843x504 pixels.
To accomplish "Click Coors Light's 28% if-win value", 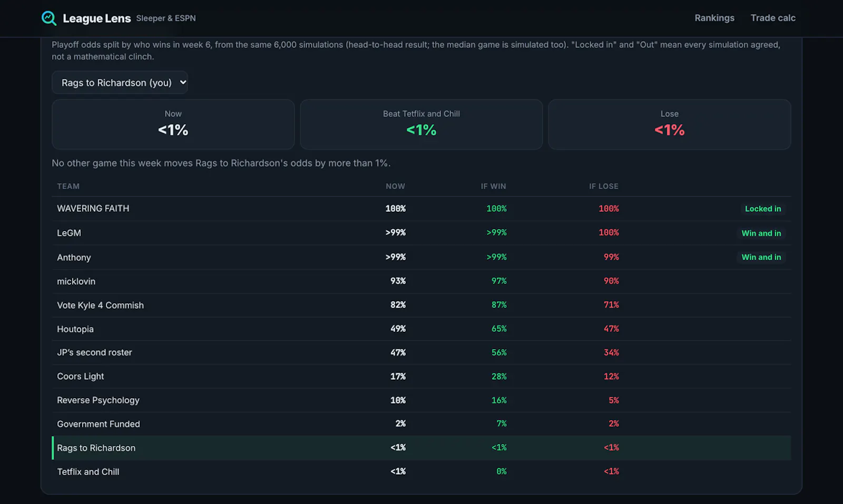I will (x=499, y=377).
